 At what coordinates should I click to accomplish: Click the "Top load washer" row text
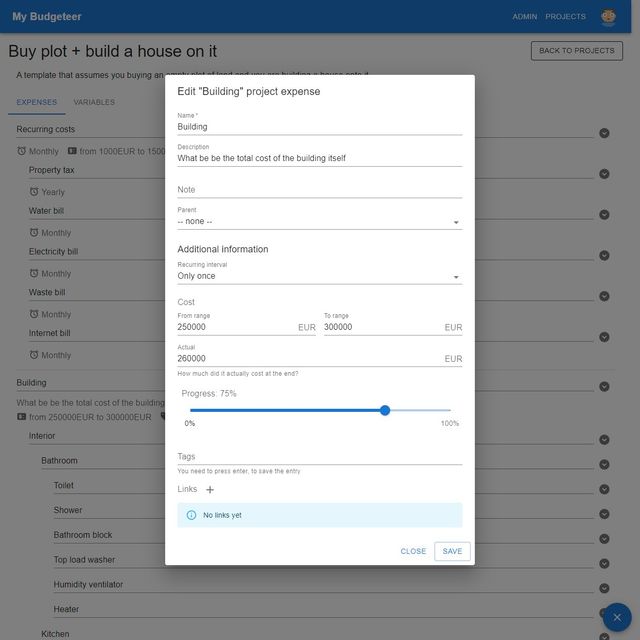tap(84, 560)
